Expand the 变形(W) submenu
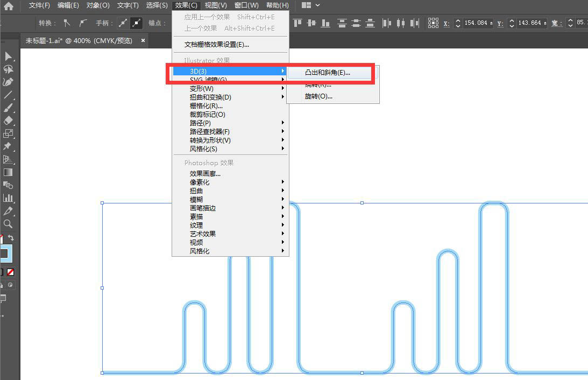588x380 pixels. (x=230, y=88)
